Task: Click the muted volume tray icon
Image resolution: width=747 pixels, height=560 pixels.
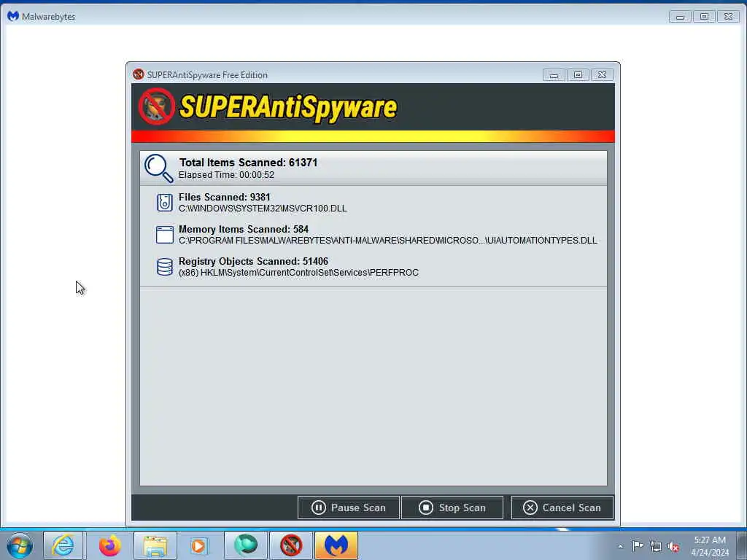Action: (673, 547)
